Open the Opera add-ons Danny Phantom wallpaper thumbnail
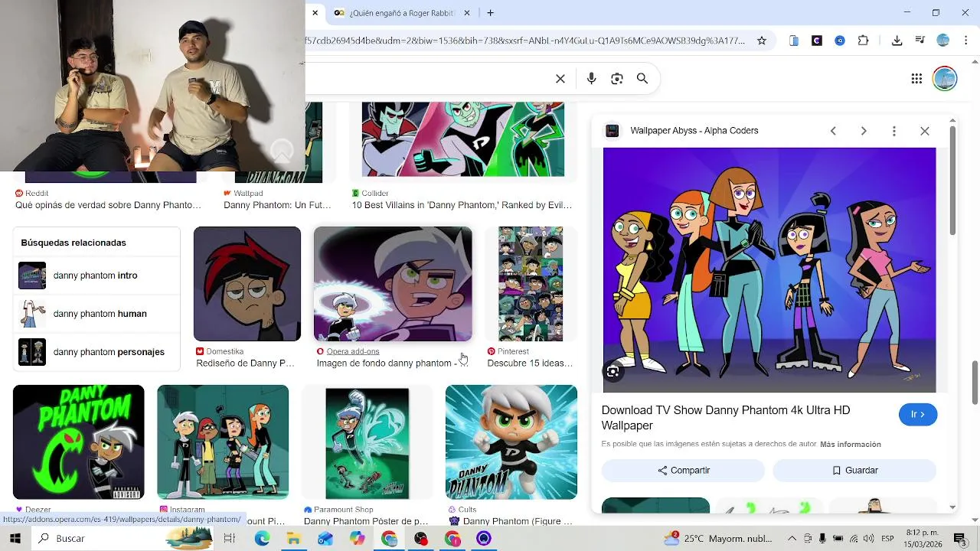 (x=393, y=284)
